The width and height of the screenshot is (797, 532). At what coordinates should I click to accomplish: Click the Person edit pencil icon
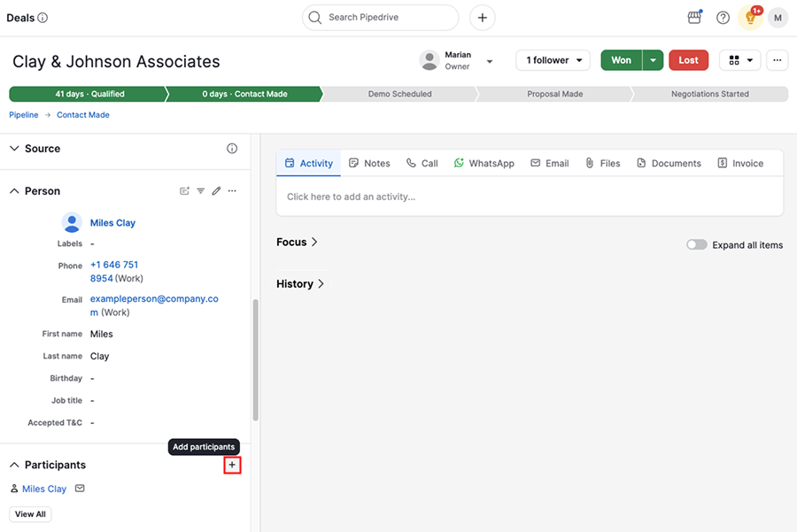[x=217, y=191]
